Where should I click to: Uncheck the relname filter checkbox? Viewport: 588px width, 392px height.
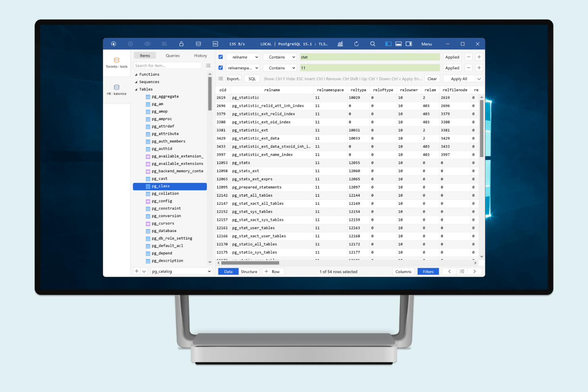click(220, 57)
